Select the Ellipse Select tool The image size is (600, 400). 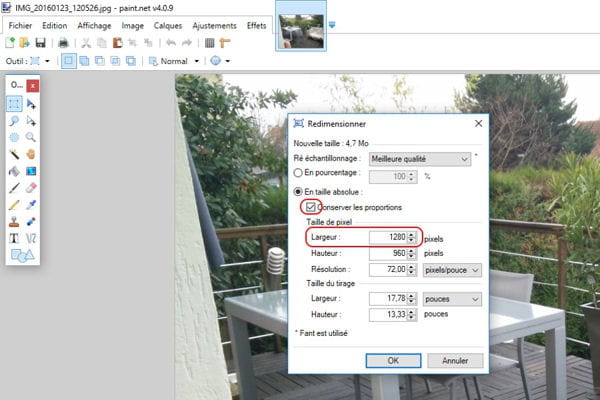[x=14, y=137]
